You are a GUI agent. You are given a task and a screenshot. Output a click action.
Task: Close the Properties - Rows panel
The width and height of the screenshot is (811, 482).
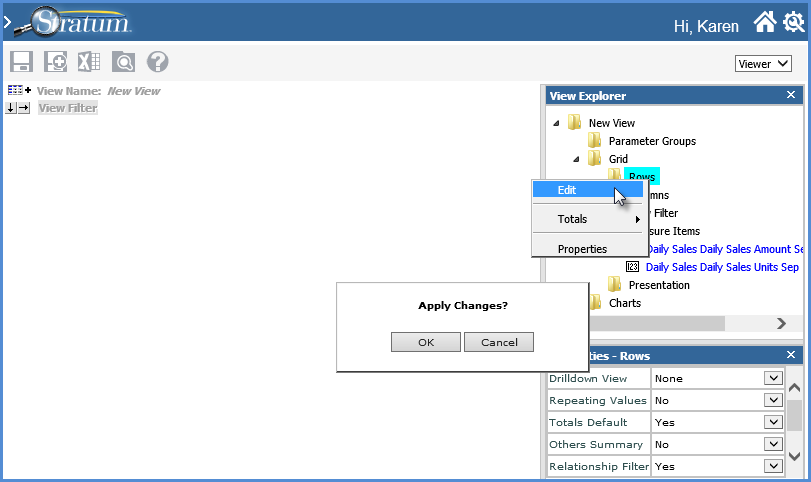790,355
